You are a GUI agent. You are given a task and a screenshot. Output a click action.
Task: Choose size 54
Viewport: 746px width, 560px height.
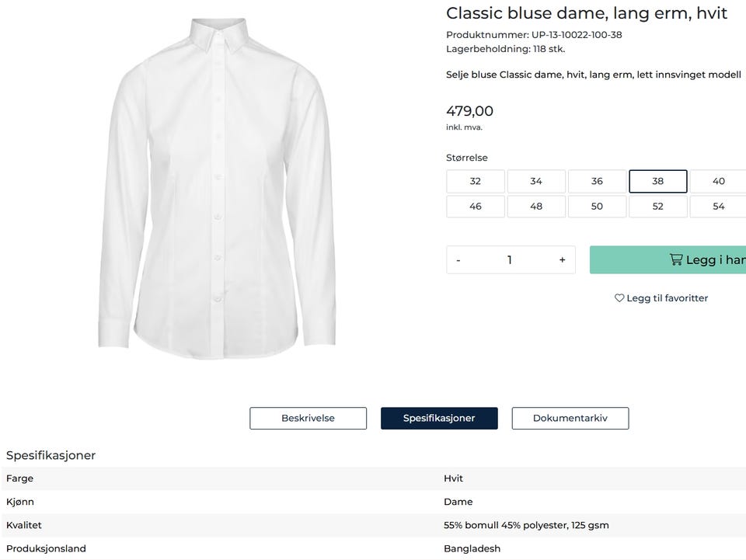point(718,207)
